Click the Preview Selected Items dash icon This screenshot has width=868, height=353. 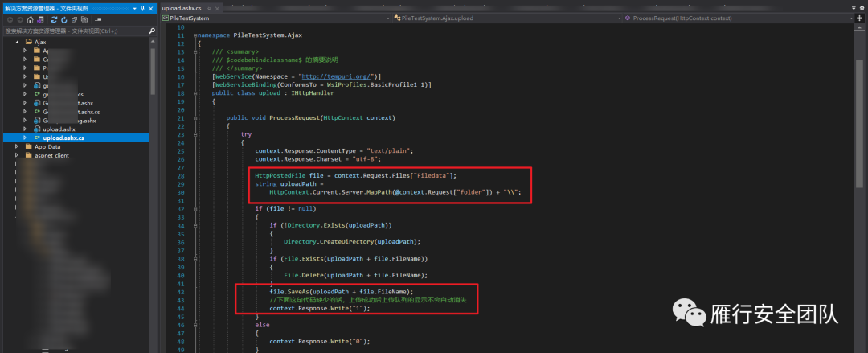click(98, 19)
